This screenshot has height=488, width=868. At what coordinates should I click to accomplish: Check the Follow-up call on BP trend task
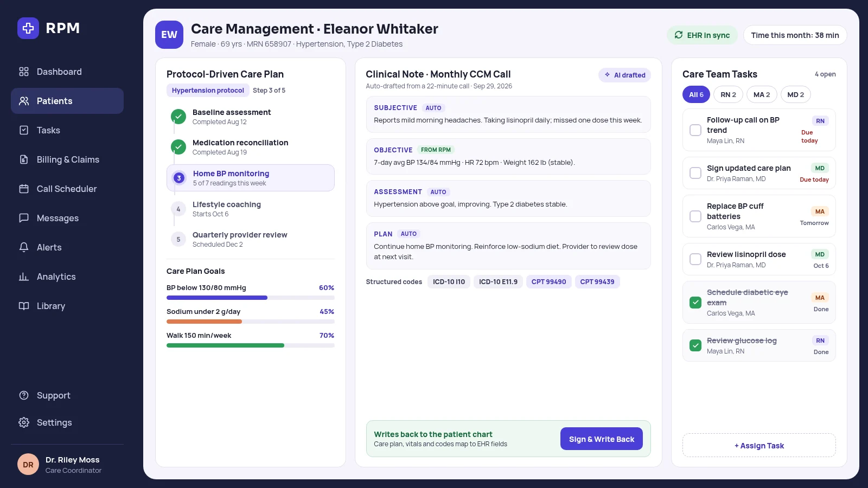695,130
